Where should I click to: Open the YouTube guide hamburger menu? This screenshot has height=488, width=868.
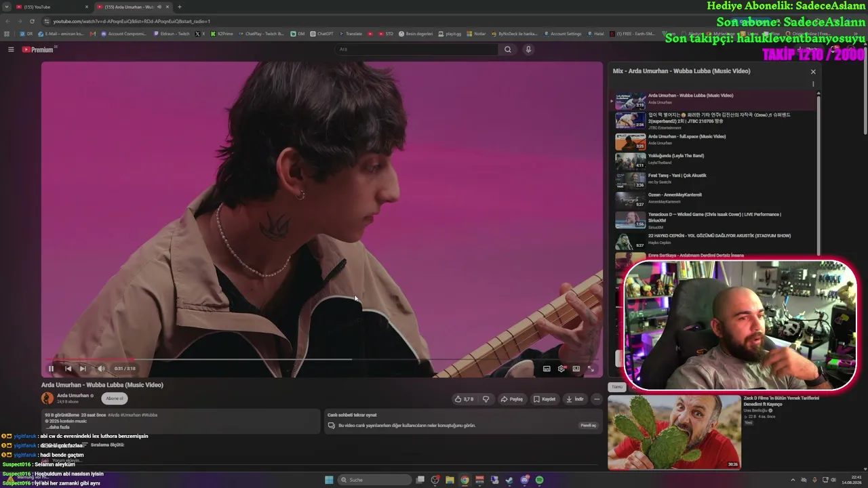point(11,49)
